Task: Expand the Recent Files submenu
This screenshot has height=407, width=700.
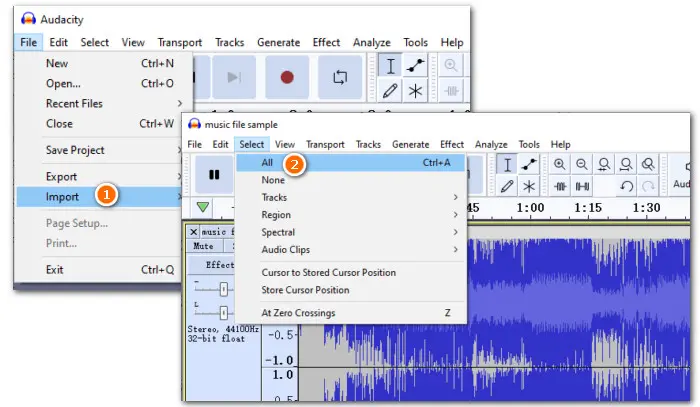Action: pyautogui.click(x=105, y=104)
